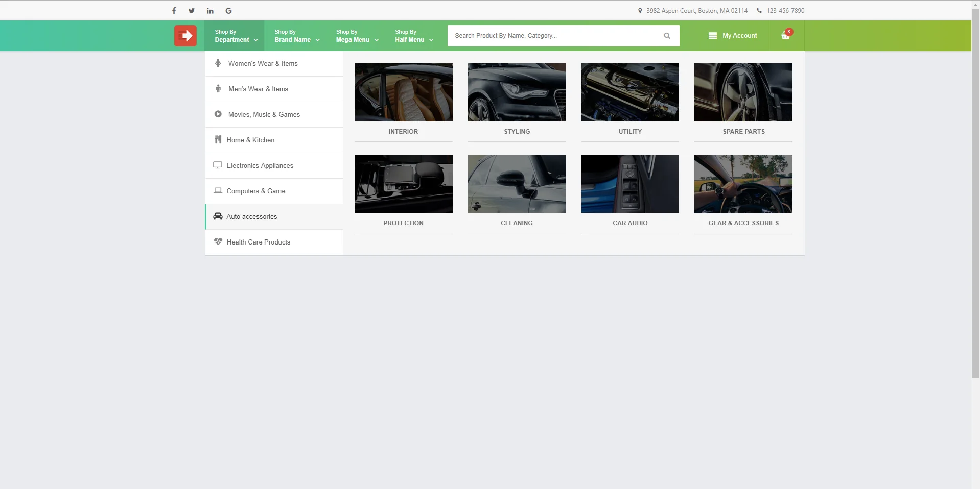Image resolution: width=980 pixels, height=489 pixels.
Task: Open the shopping basket cart icon
Action: pos(785,36)
